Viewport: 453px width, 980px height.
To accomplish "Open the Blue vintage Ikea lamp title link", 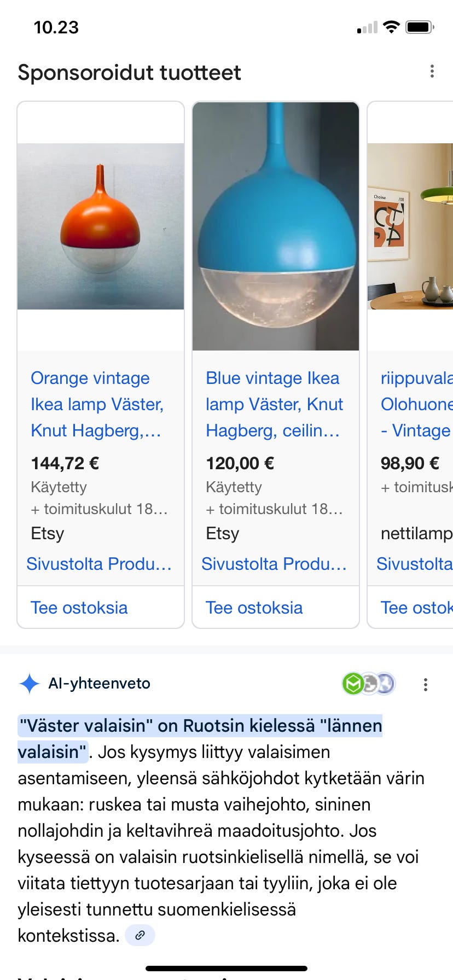I will (274, 404).
